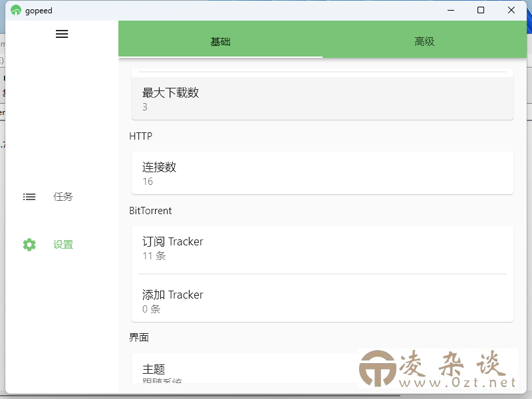Select the value 16 under 连接数
This screenshot has height=399, width=532.
148,182
